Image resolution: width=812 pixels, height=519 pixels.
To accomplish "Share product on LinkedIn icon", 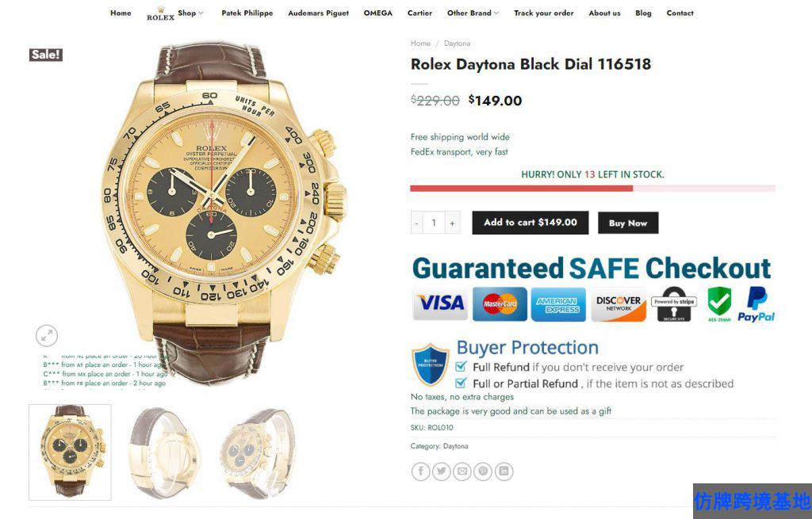I will (504, 471).
